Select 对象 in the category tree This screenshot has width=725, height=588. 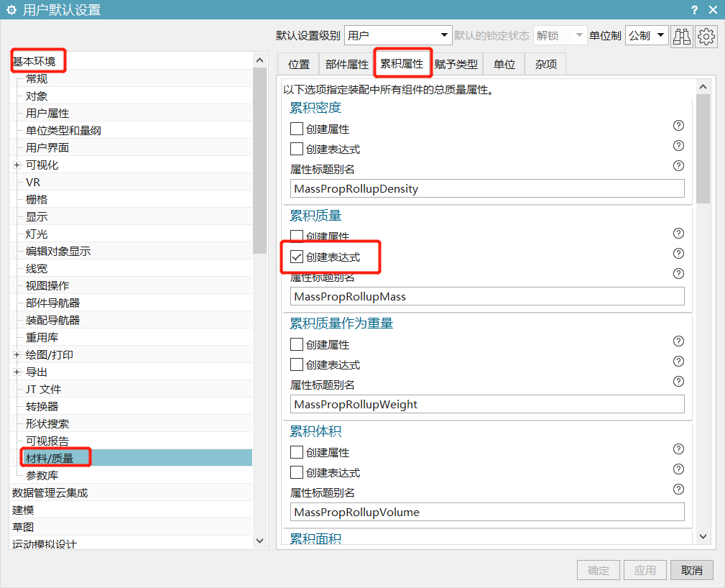click(37, 96)
